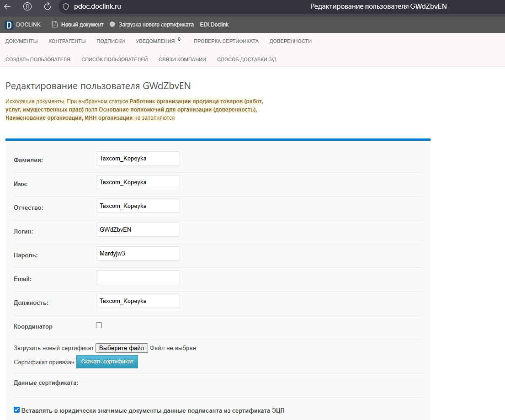The height and width of the screenshot is (420, 505).
Task: Enable the Координатор checkbox
Action: (99, 325)
